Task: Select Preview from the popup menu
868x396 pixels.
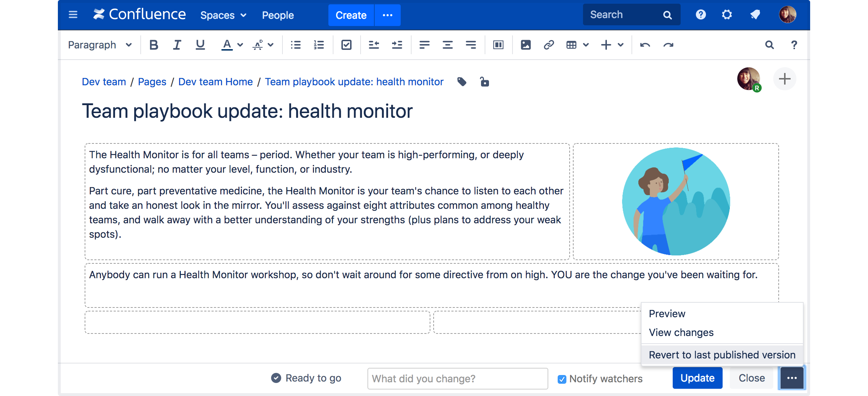Action: pyautogui.click(x=667, y=314)
